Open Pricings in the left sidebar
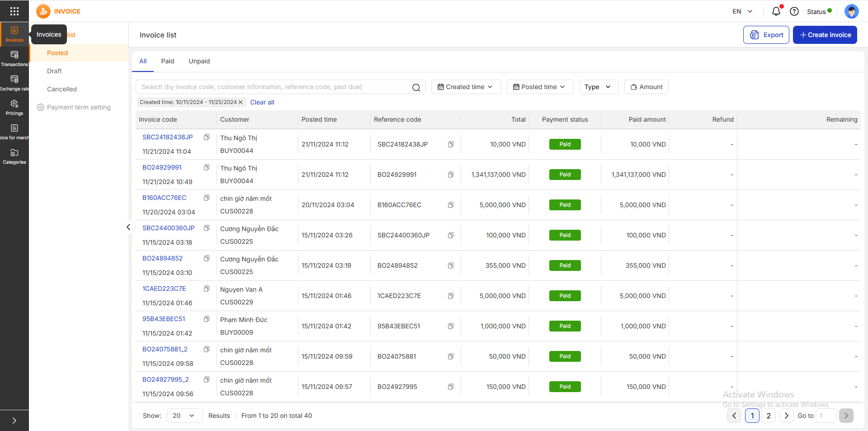The image size is (868, 431). click(14, 107)
